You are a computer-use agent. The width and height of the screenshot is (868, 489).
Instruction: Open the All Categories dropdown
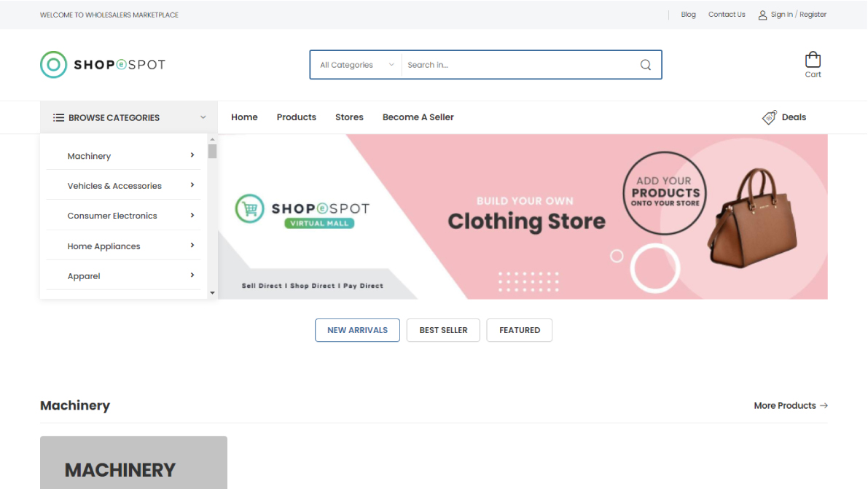pyautogui.click(x=356, y=65)
